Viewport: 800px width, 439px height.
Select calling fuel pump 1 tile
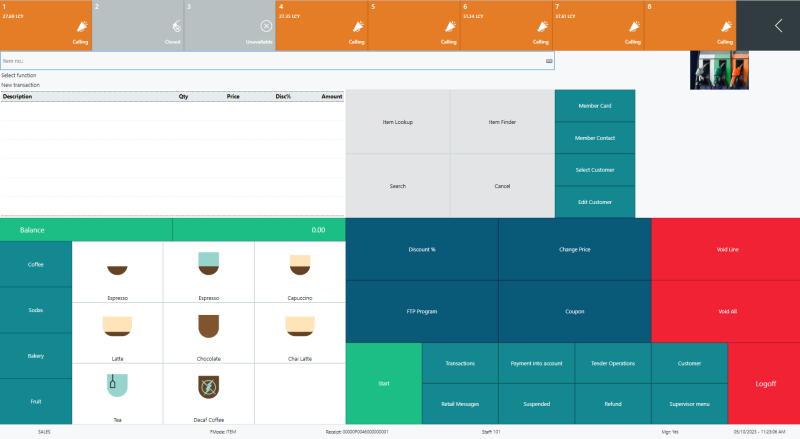46,25
